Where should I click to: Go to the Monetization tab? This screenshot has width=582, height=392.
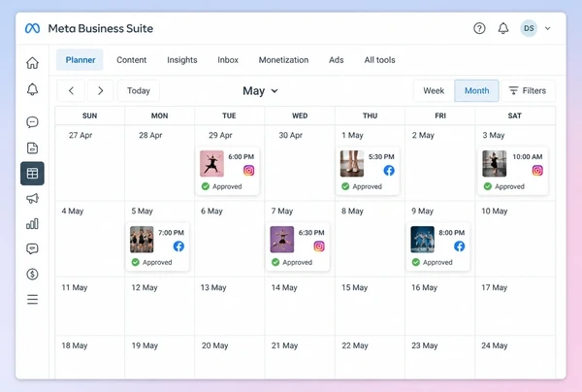click(283, 60)
